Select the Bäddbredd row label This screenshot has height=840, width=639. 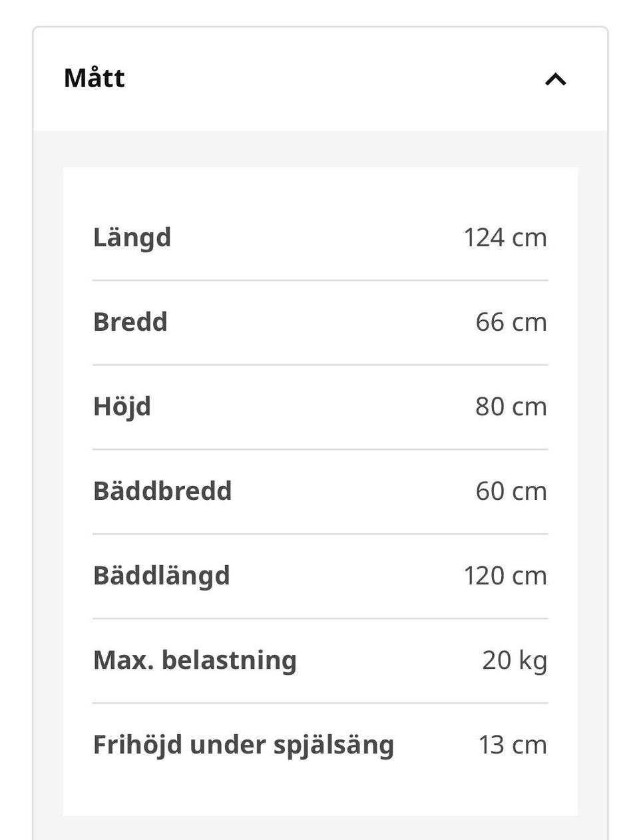pyautogui.click(x=162, y=491)
